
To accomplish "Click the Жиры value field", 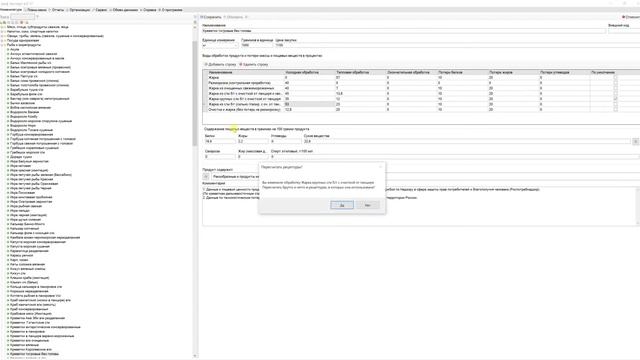I will pyautogui.click(x=253, y=141).
